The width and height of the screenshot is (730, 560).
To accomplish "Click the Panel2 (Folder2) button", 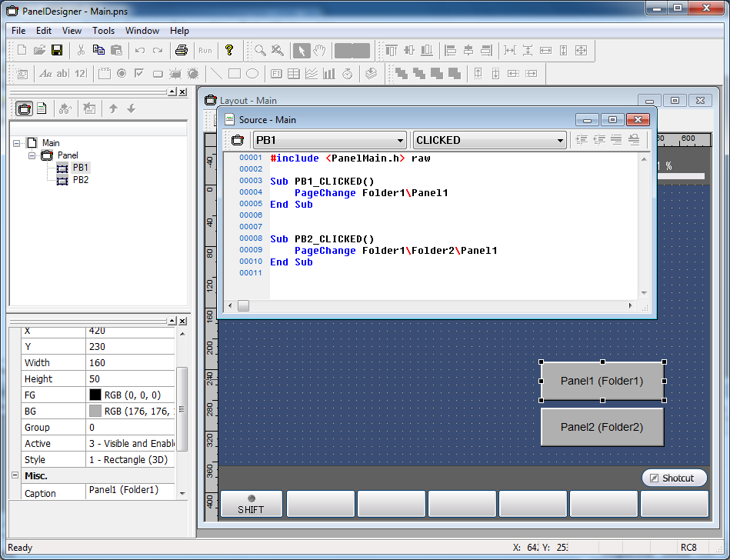I will point(602,427).
